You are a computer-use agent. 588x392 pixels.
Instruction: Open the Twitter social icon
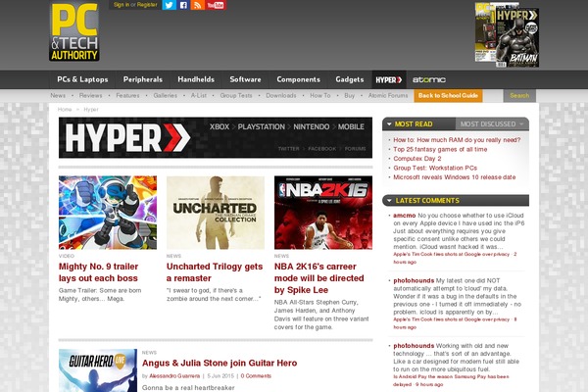tap(170, 5)
